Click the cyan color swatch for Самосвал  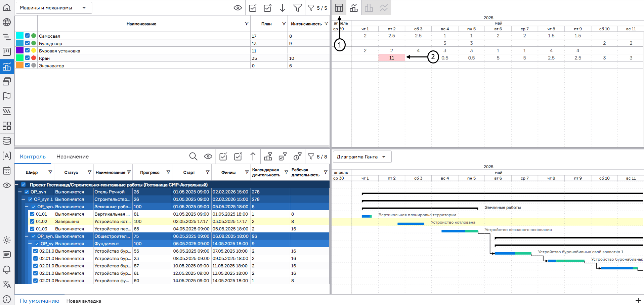tap(20, 36)
